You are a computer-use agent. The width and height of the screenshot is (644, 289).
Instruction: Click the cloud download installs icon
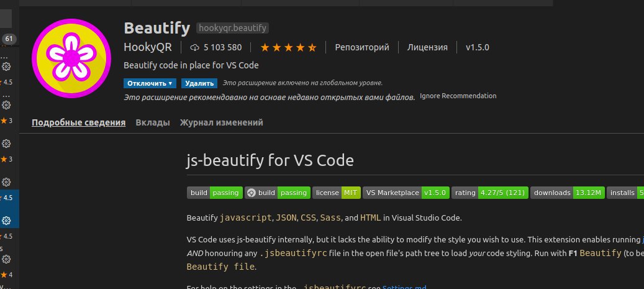point(194,48)
